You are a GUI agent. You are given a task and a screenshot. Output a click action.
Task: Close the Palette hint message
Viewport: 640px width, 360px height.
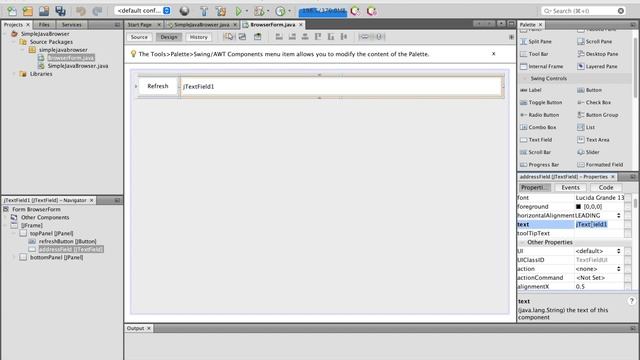[493, 53]
